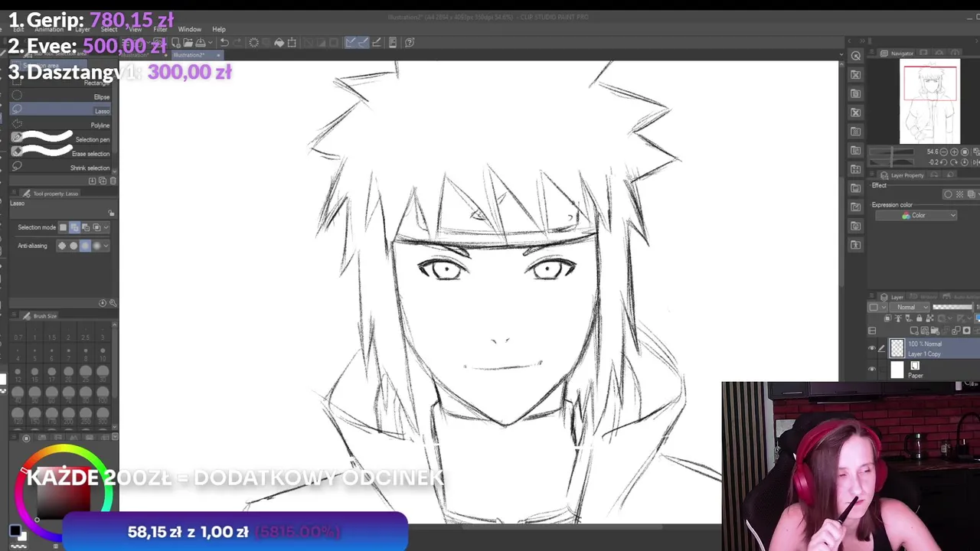Click the Undo arrow in command bar
980x551 pixels.
(x=224, y=43)
